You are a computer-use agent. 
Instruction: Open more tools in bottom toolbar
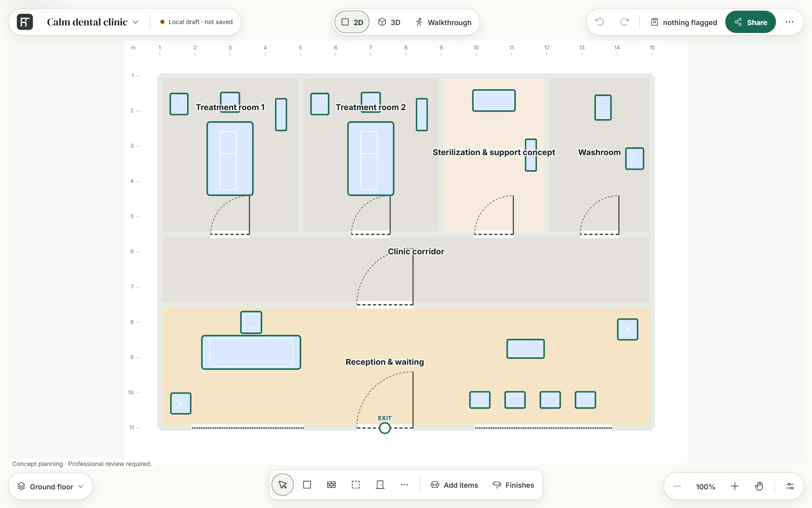coord(405,485)
